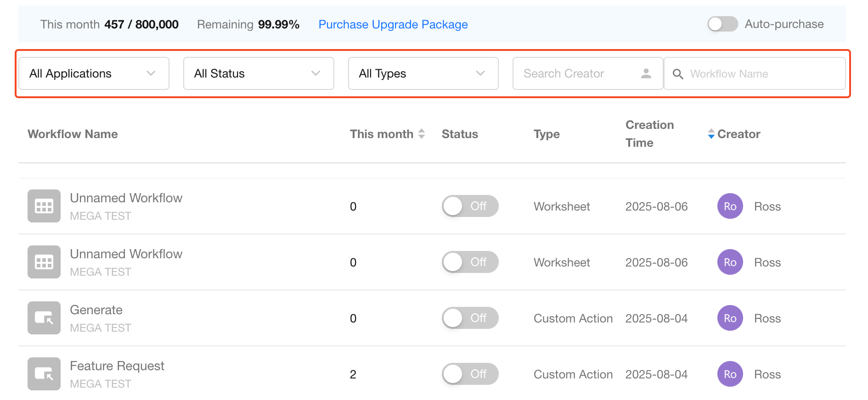Viewport: 868px width, 400px height.
Task: Sort by This month using sort arrows
Action: [x=422, y=134]
